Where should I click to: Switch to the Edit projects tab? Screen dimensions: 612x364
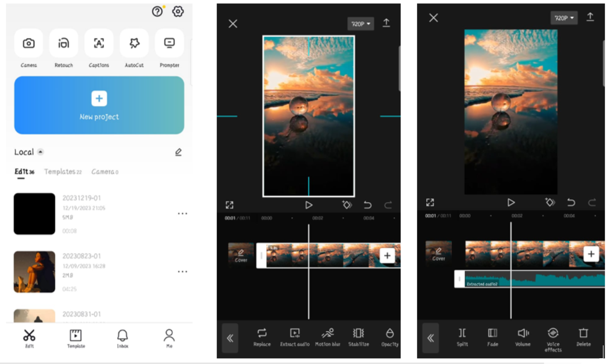pos(24,172)
